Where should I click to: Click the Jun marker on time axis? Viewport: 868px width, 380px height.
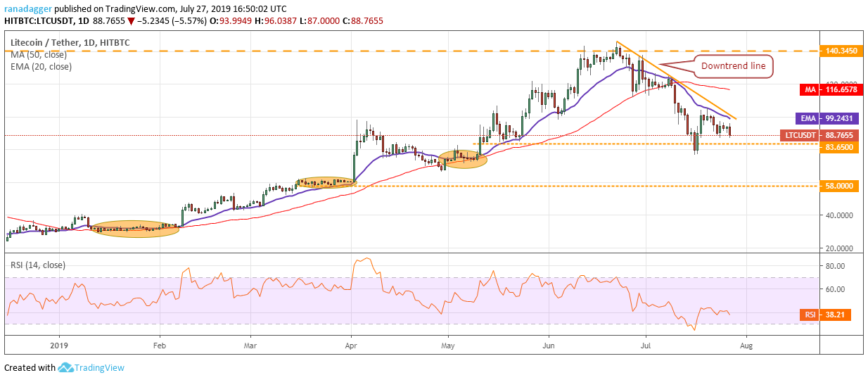[x=547, y=346]
